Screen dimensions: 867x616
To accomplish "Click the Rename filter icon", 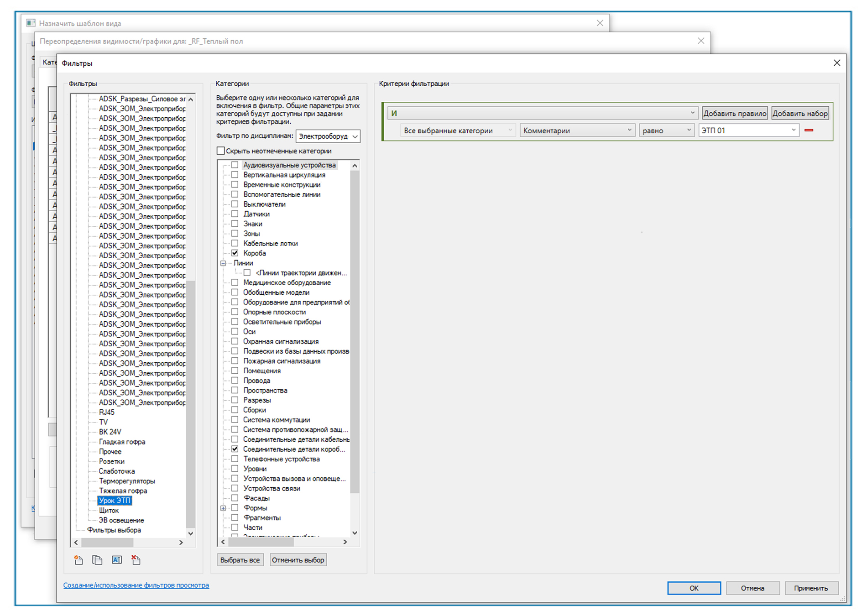I will coord(117,560).
